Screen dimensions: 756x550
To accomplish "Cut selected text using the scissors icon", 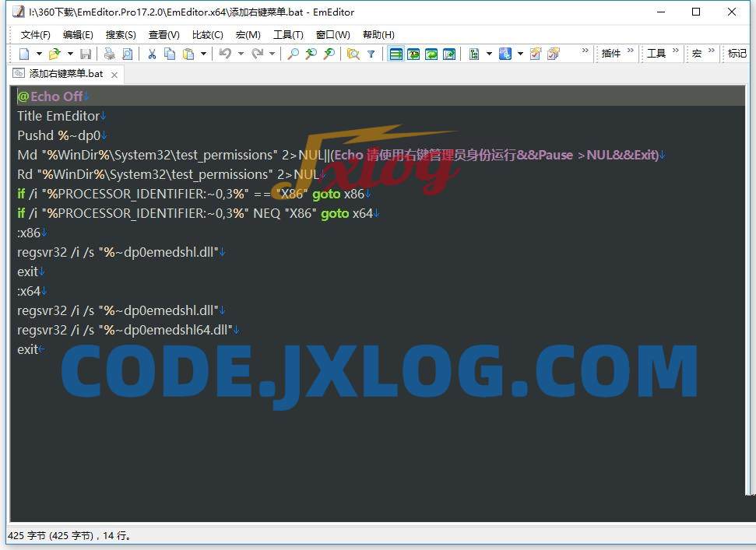I will click(153, 53).
